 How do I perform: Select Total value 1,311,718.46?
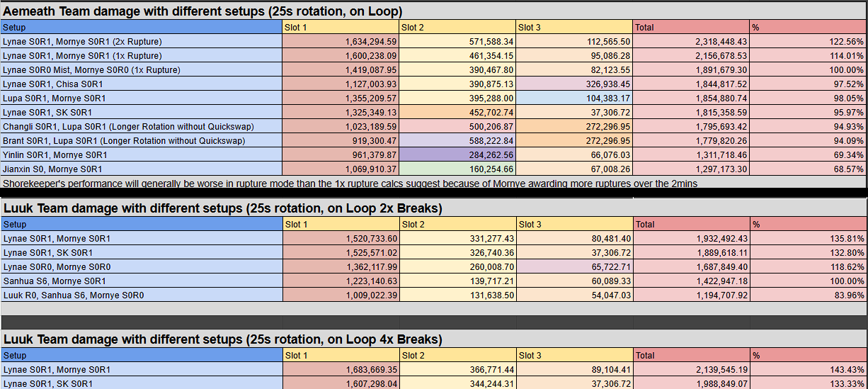[x=691, y=155]
